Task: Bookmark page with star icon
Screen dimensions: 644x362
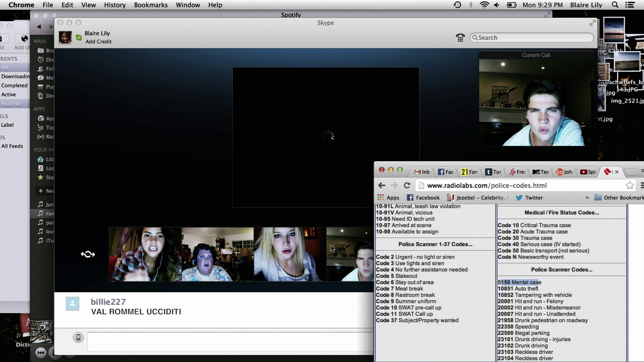Action: tap(630, 185)
